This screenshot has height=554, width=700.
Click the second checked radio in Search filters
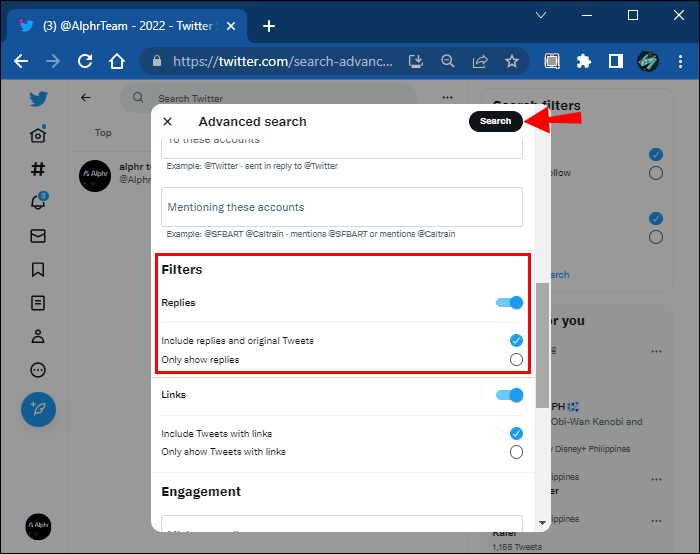[656, 218]
